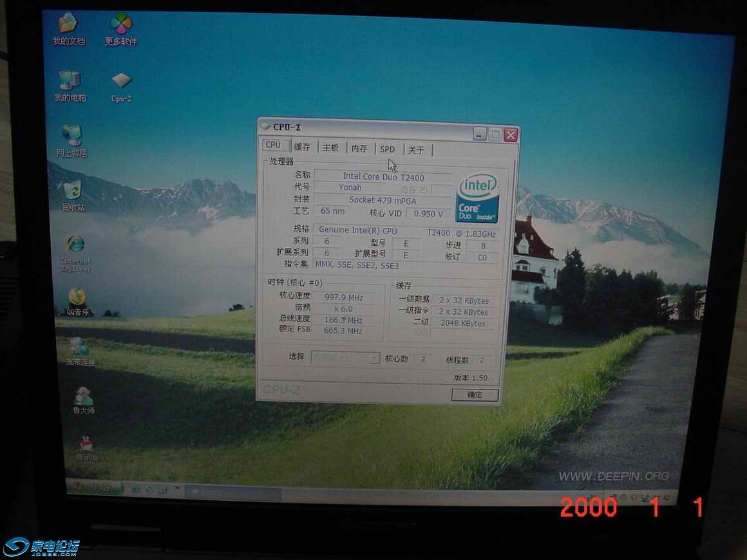Open the 网上邻居 desktop icon
747x560 pixels.
pos(71,137)
